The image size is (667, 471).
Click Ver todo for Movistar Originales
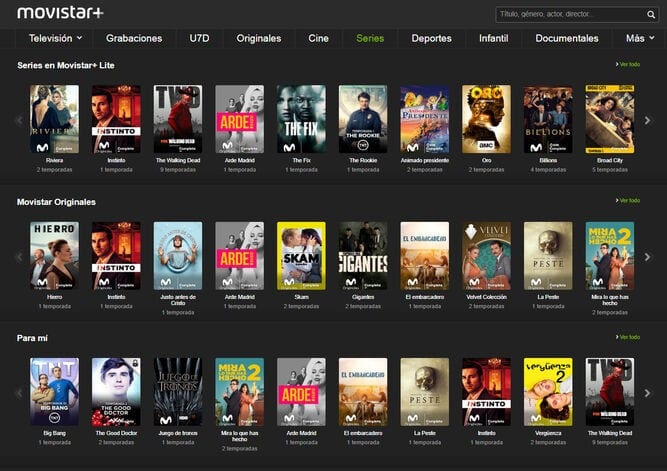(629, 200)
